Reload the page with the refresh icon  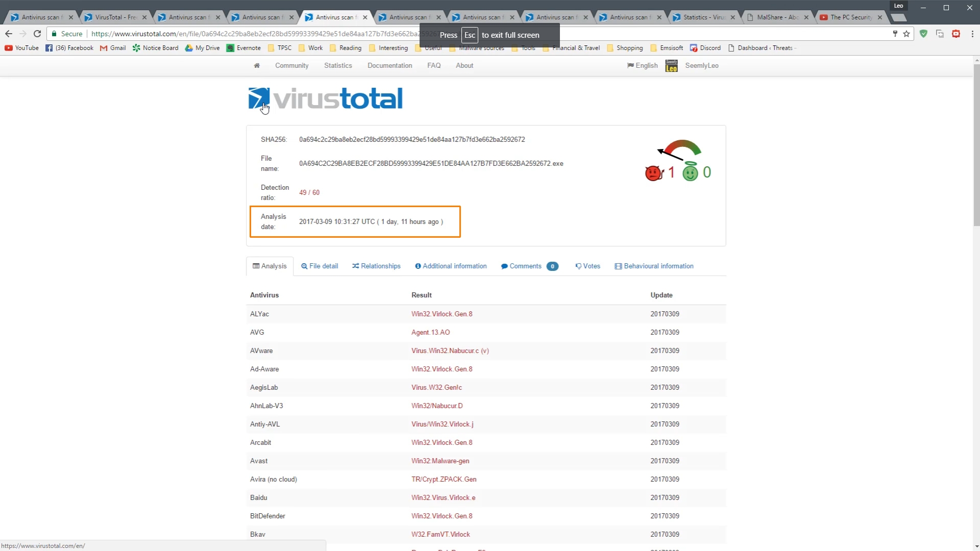pos(37,34)
